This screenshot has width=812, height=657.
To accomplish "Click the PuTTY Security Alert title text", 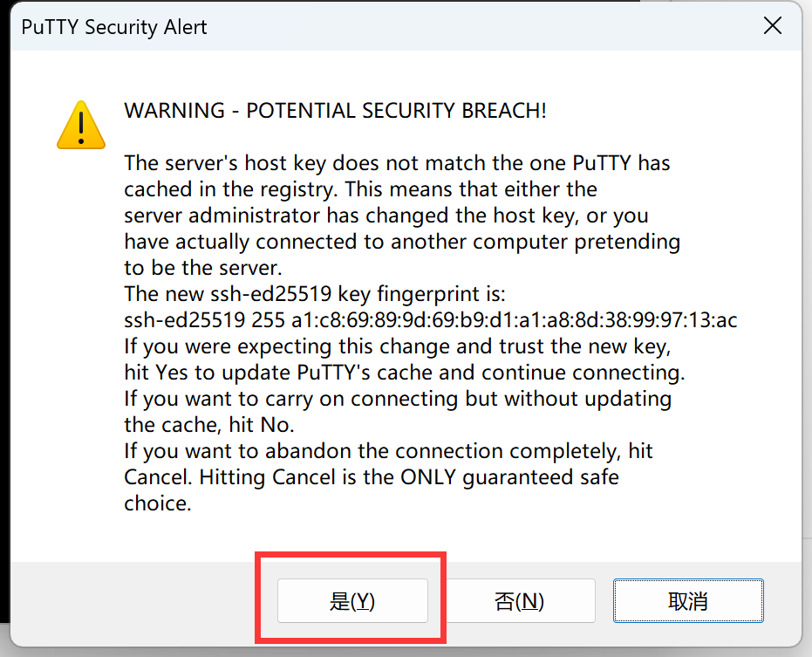I will pyautogui.click(x=114, y=27).
